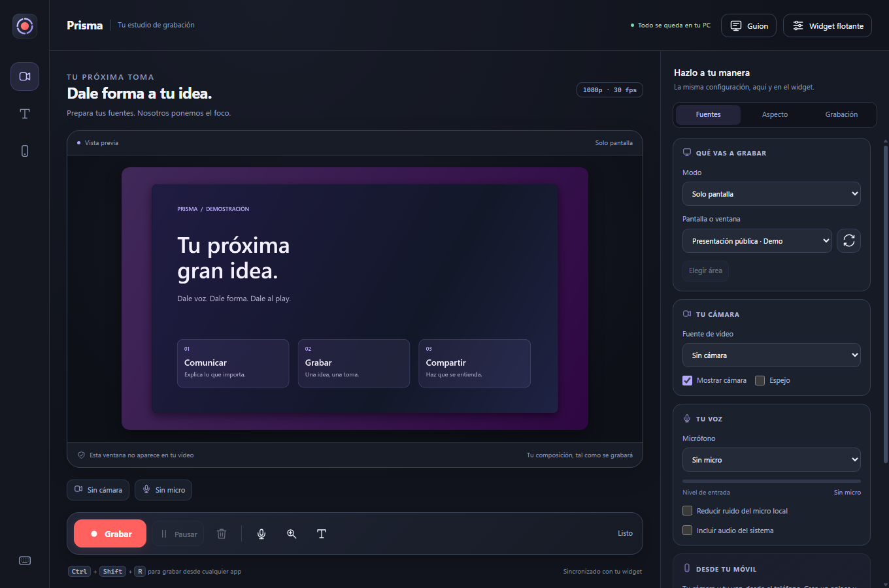Viewport: 889px width, 588px height.
Task: Click the Grabar card in preview
Action: click(x=354, y=363)
